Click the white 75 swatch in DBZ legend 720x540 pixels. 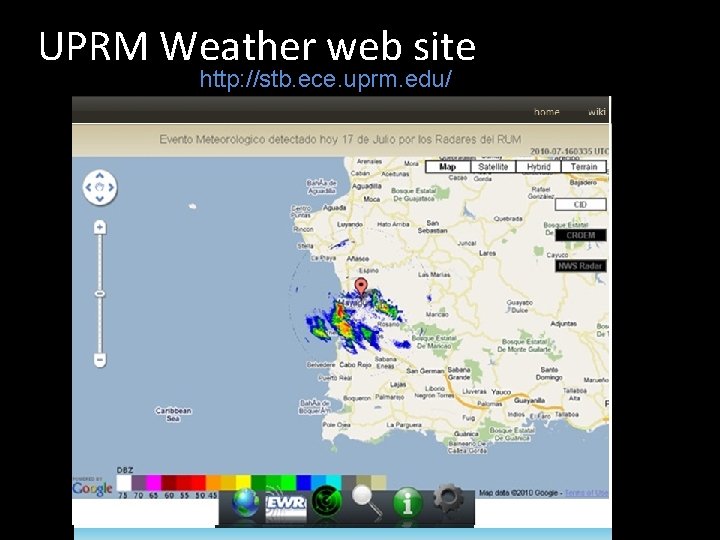point(124,483)
